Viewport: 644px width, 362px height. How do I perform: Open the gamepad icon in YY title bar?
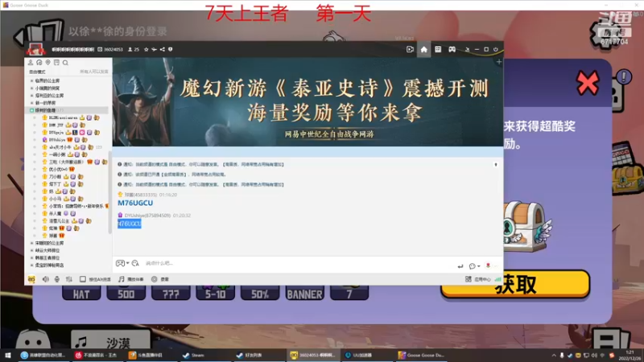452,49
